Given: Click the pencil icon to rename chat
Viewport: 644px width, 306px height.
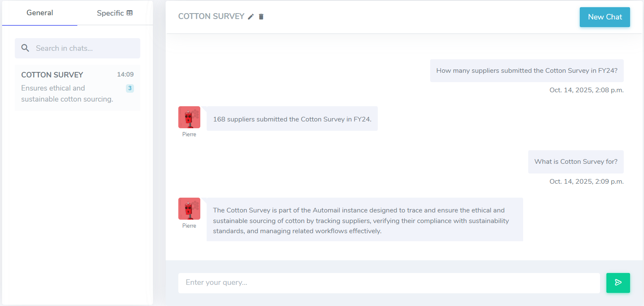Looking at the screenshot, I should [251, 17].
